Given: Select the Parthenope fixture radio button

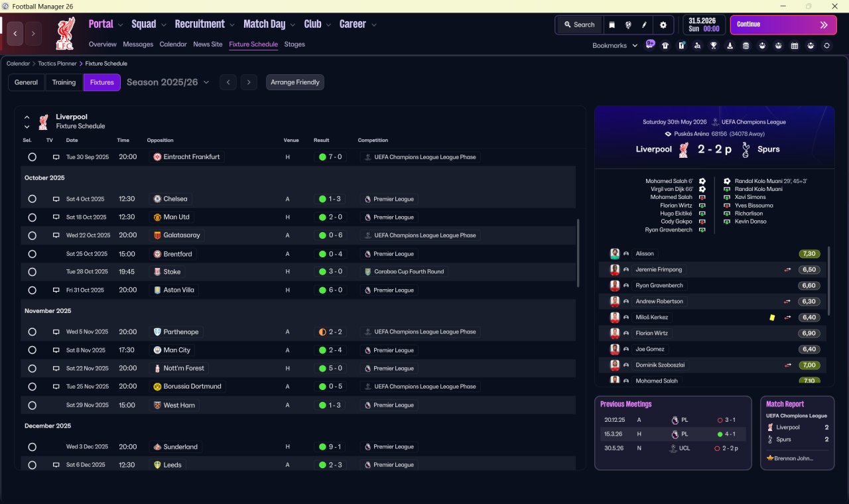Looking at the screenshot, I should (x=32, y=332).
